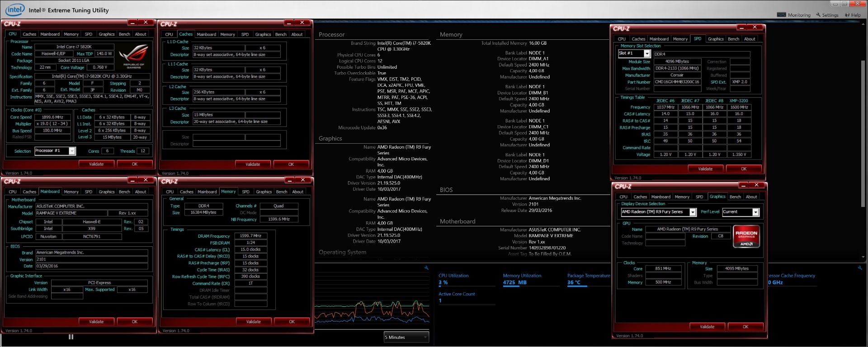868x347 pixels.
Task: Click the Max TDP 140.0 W field
Action: coord(104,54)
